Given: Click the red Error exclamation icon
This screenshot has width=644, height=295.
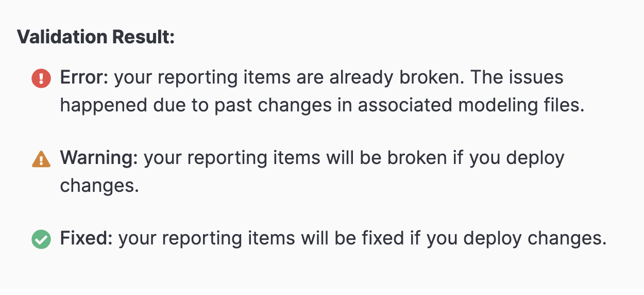Looking at the screenshot, I should (x=41, y=78).
